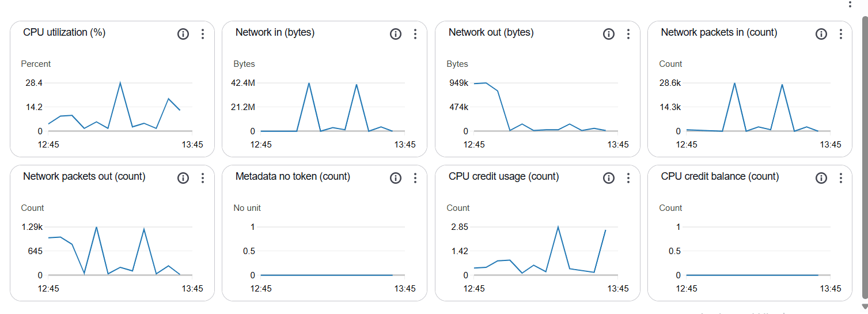Open info for CPU credit balance
The width and height of the screenshot is (868, 314).
821,178
